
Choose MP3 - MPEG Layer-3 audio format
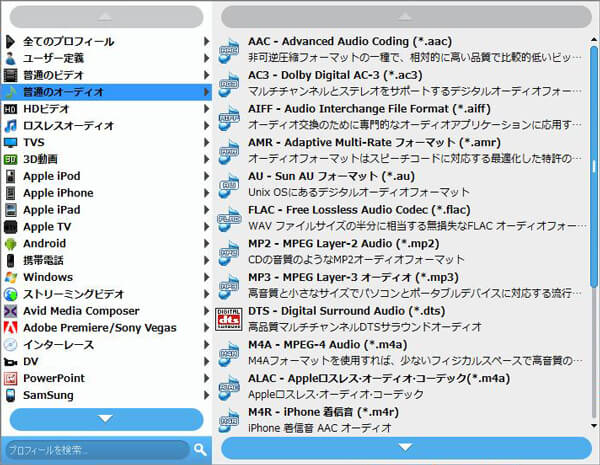point(401,286)
